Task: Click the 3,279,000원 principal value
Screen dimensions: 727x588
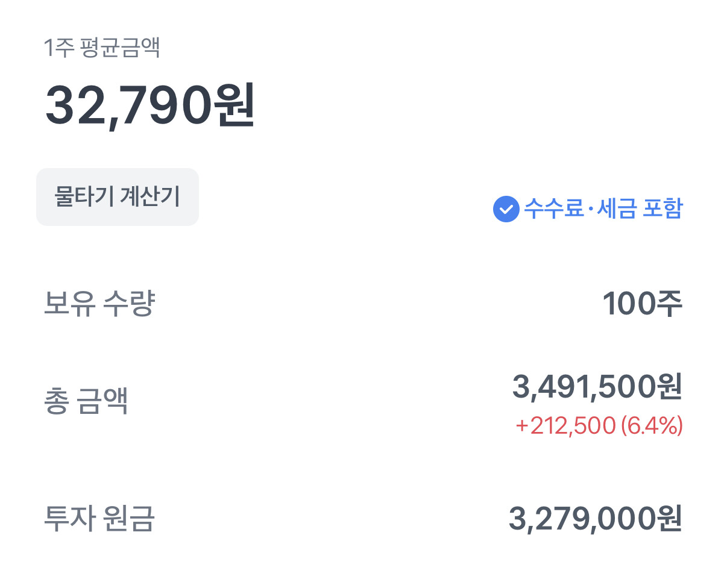Action: [x=596, y=519]
